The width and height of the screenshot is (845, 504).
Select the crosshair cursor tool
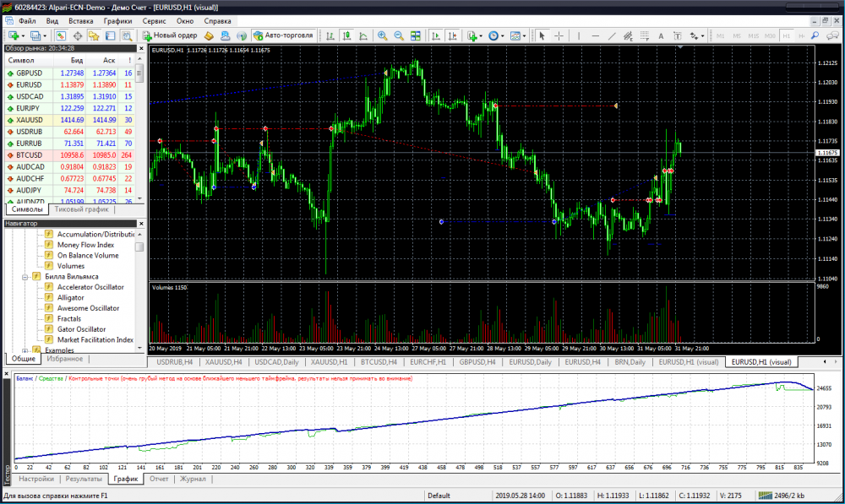559,35
